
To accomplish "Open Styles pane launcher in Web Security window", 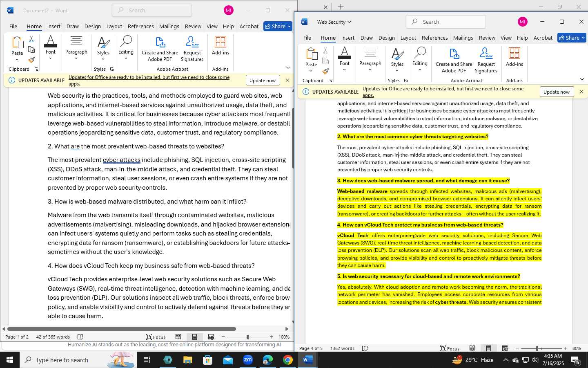I will (x=405, y=81).
